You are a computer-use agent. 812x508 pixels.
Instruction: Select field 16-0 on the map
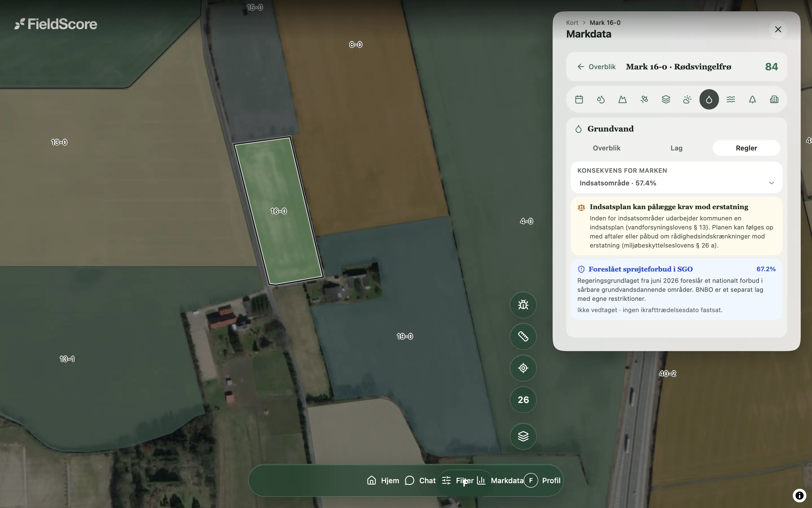(x=279, y=211)
